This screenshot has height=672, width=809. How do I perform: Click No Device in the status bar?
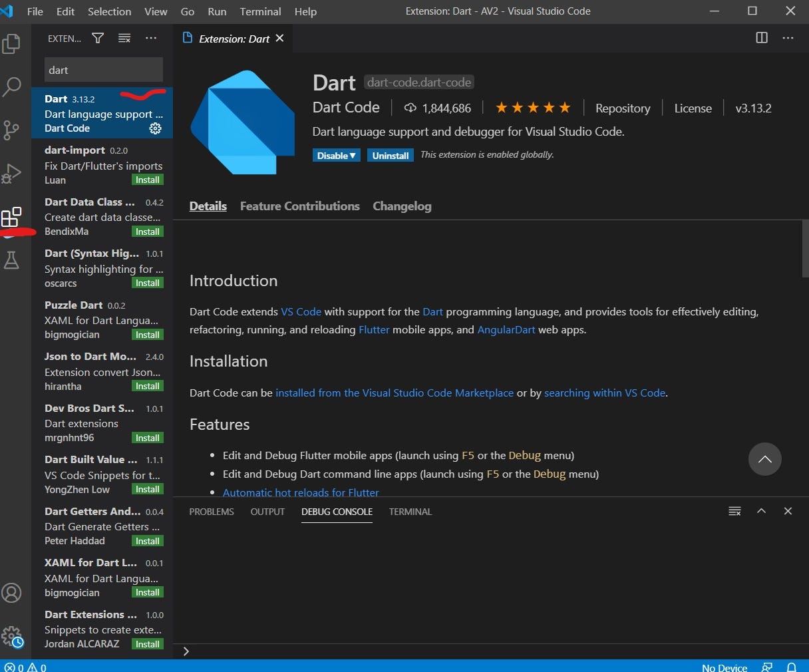[x=724, y=667]
